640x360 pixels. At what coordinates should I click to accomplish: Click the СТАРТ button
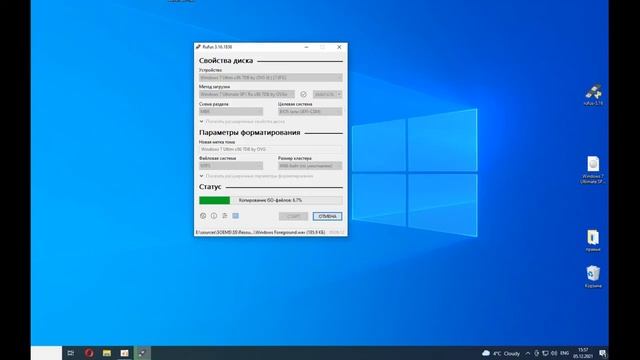coord(293,216)
